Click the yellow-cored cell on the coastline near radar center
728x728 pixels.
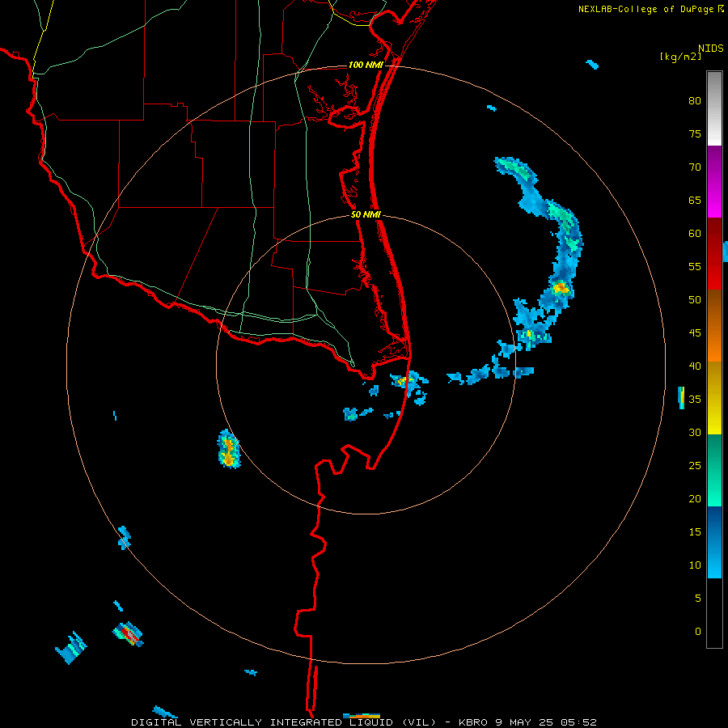403,381
